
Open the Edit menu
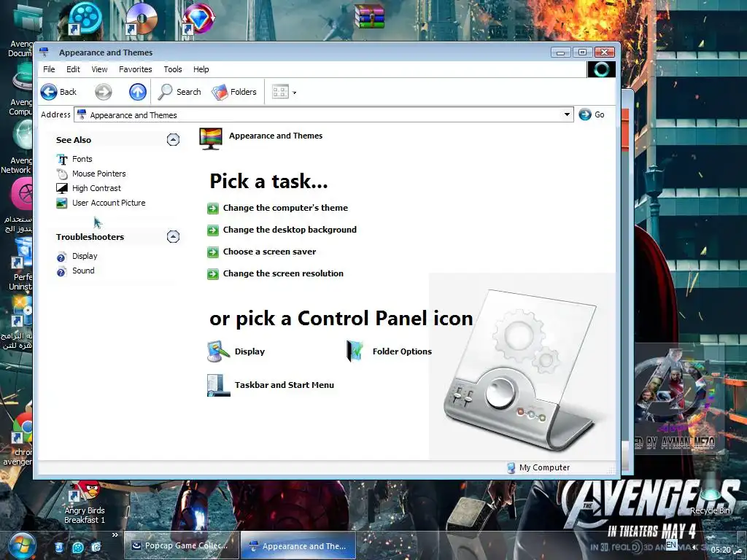(x=73, y=69)
